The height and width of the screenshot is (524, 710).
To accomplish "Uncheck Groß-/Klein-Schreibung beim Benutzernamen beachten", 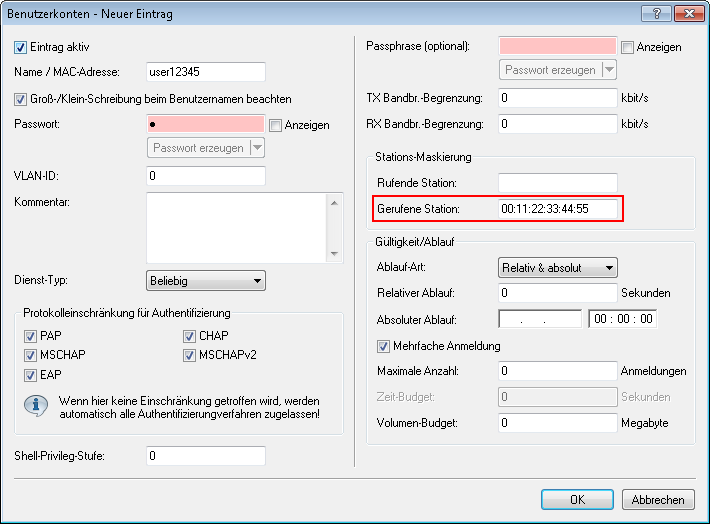I will (20, 99).
